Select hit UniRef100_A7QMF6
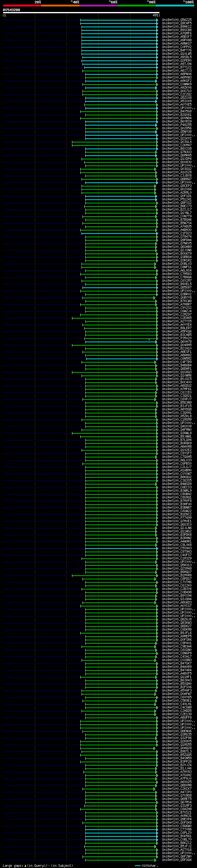Viewport: 197px width, 868px height. [177, 33]
